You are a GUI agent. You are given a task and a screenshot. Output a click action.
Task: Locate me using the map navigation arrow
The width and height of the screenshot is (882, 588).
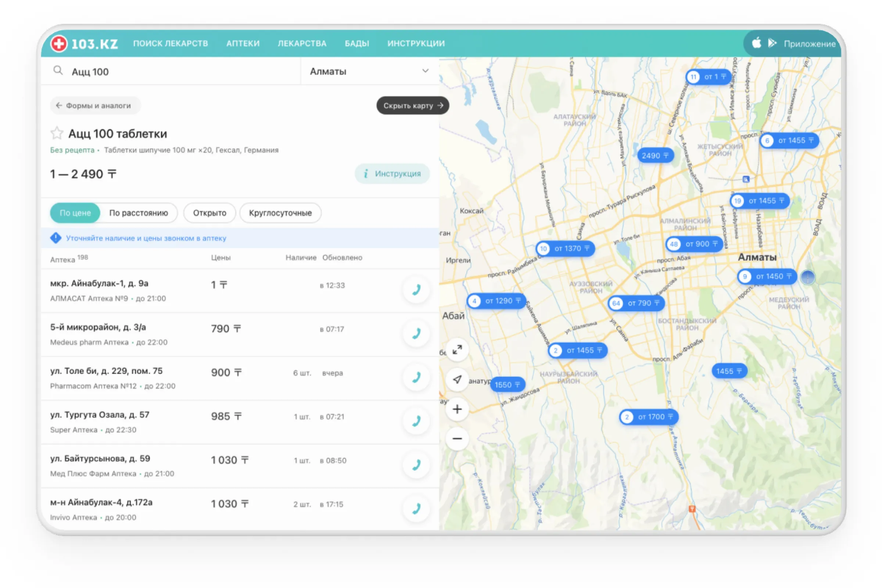tap(457, 380)
